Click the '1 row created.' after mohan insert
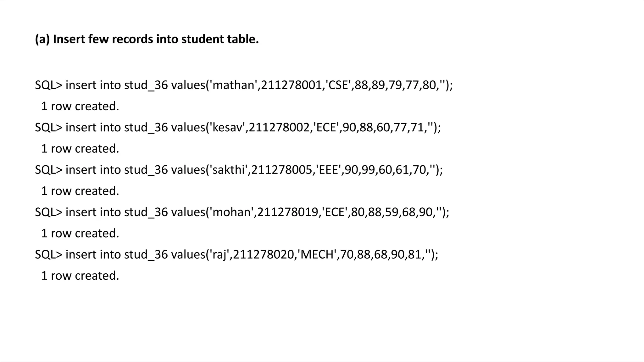644x362 pixels. [x=80, y=233]
